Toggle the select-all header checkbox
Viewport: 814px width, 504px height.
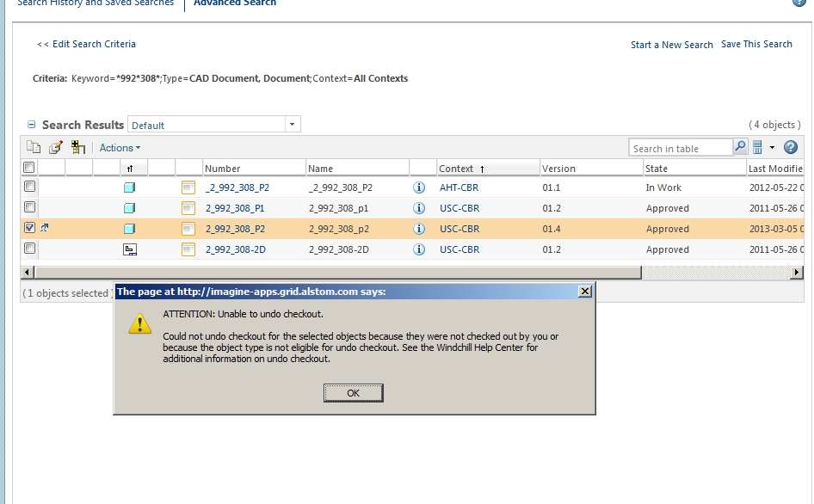pyautogui.click(x=29, y=167)
